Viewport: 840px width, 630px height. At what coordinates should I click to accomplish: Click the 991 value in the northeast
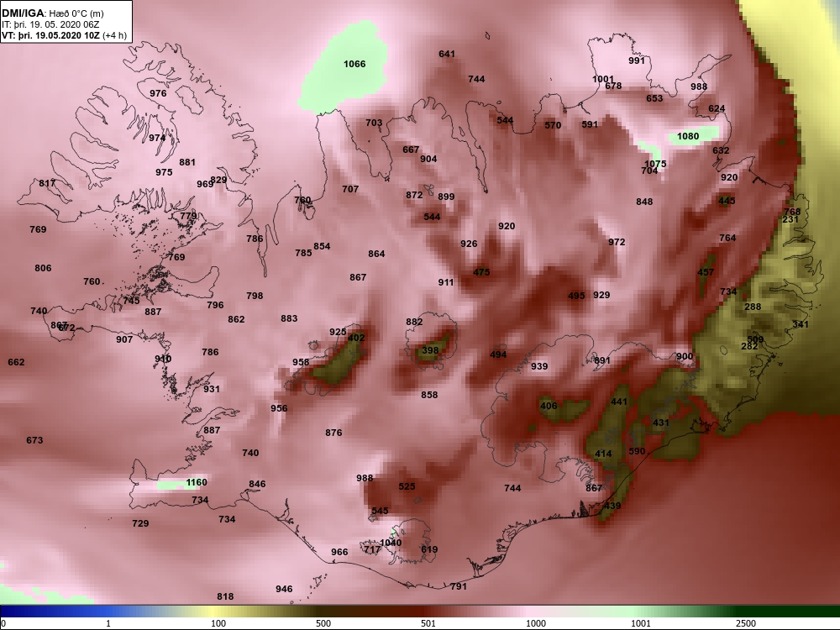pyautogui.click(x=637, y=60)
